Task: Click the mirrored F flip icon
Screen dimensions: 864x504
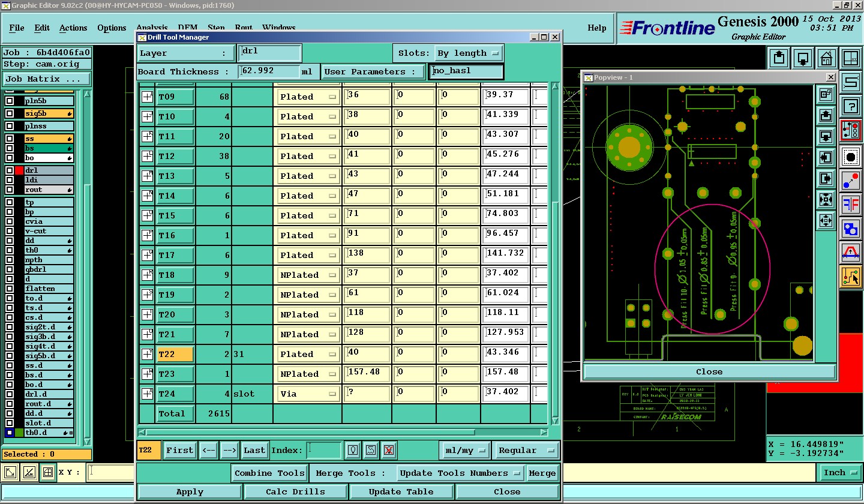Action: [x=850, y=204]
